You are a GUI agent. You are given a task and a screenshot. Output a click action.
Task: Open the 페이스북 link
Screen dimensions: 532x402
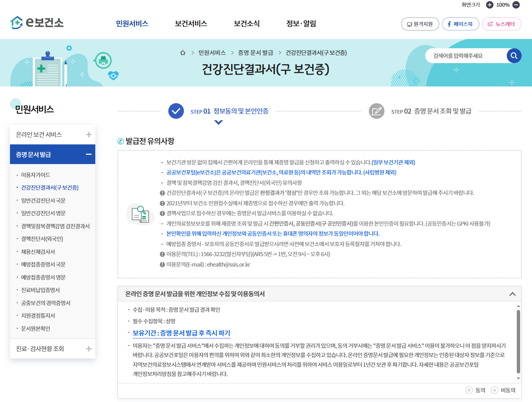[x=460, y=24]
